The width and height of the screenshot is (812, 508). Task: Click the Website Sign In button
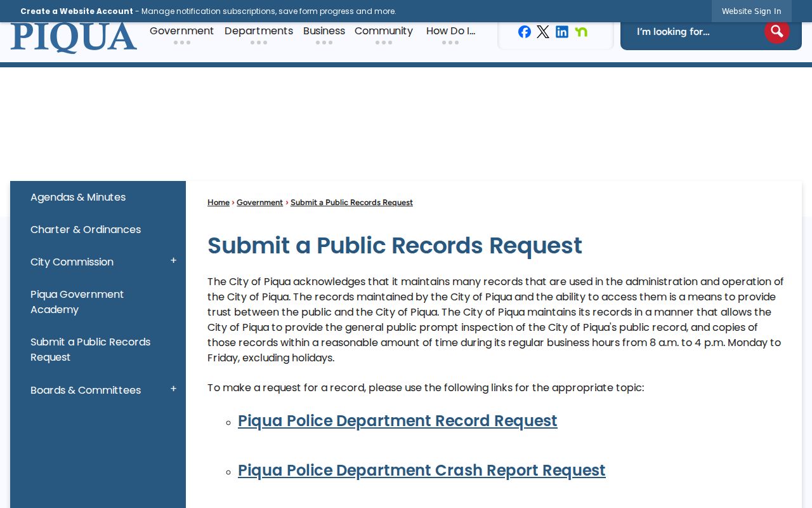(x=752, y=11)
